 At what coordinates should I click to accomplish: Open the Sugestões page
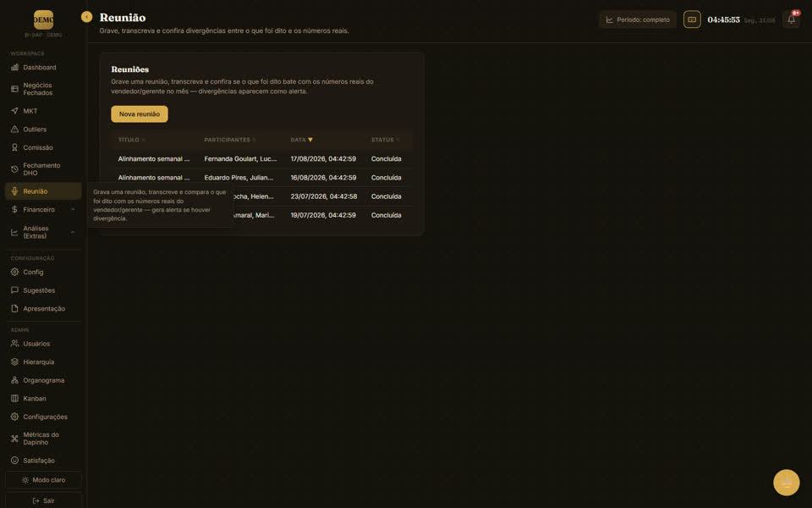(43, 290)
